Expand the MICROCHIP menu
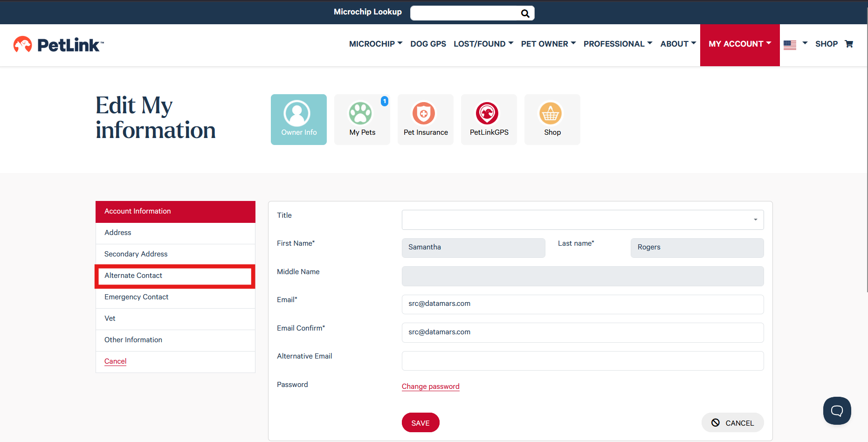868x442 pixels. pyautogui.click(x=376, y=44)
